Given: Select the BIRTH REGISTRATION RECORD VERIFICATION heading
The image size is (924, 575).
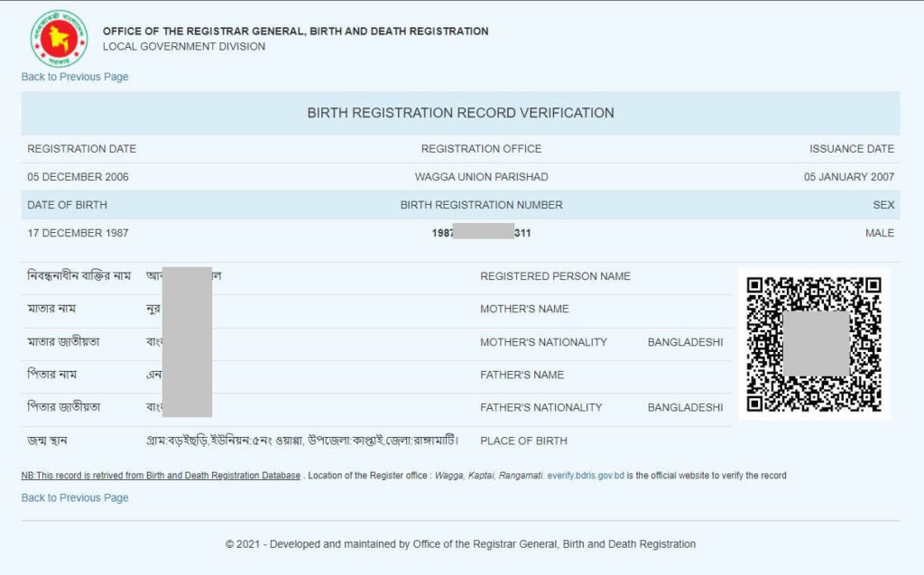Looking at the screenshot, I should [461, 113].
